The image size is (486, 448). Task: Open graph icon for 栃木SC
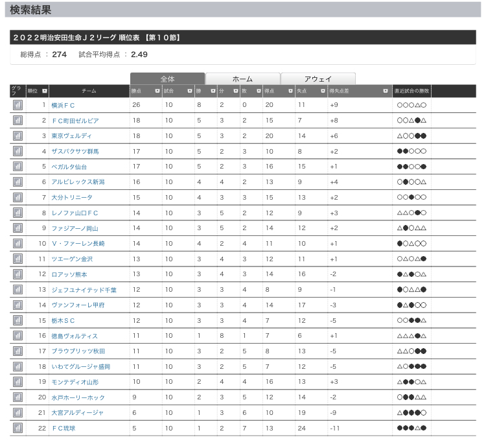click(17, 320)
